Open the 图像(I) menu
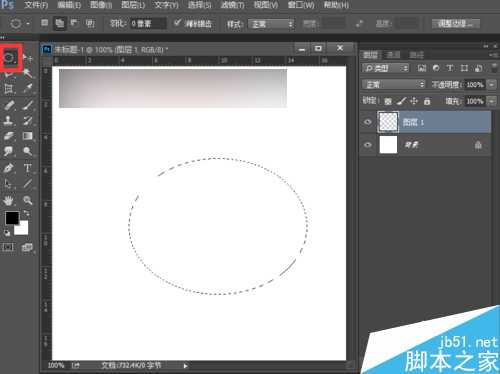Viewport: 500px width, 374px height. coord(101,5)
